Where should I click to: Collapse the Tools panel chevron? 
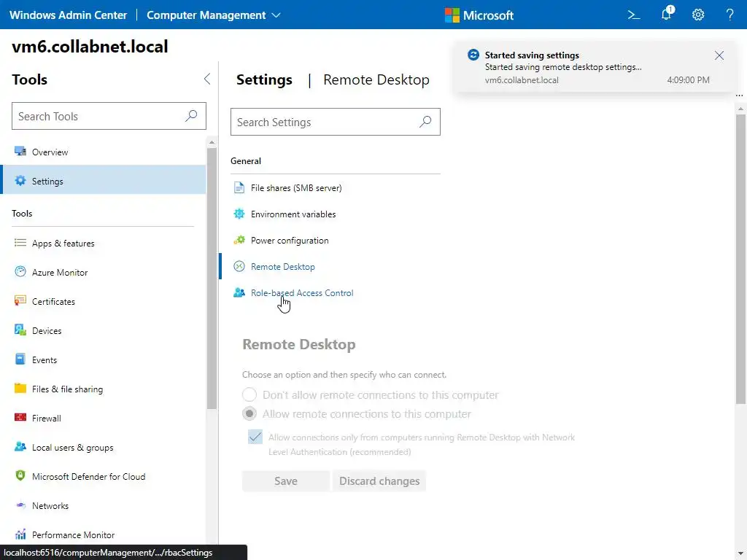(x=206, y=79)
